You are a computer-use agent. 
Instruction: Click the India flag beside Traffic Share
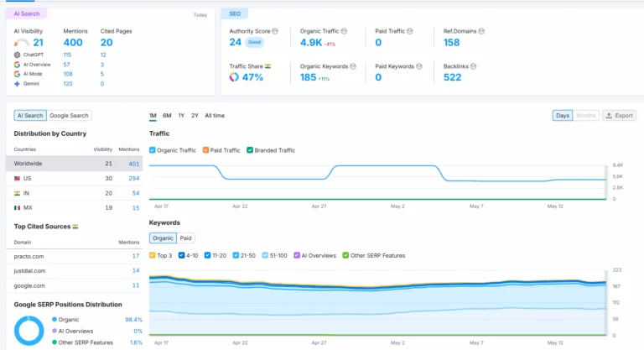pos(267,66)
